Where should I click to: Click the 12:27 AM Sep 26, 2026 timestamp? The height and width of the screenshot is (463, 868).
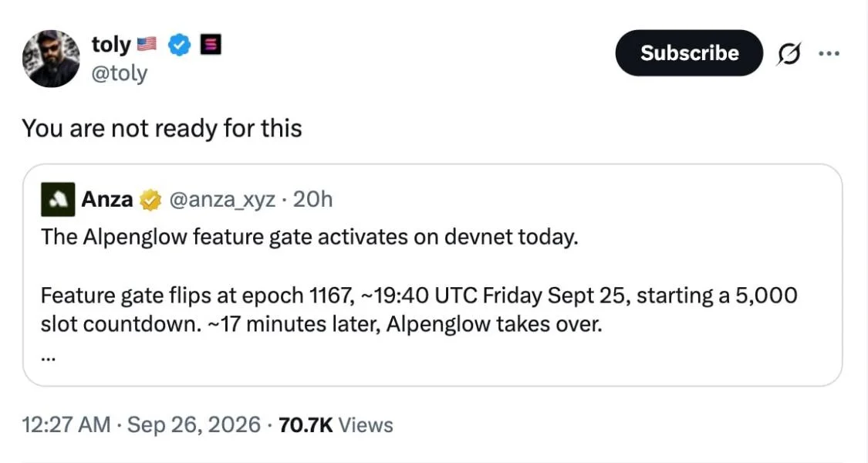[x=141, y=424]
